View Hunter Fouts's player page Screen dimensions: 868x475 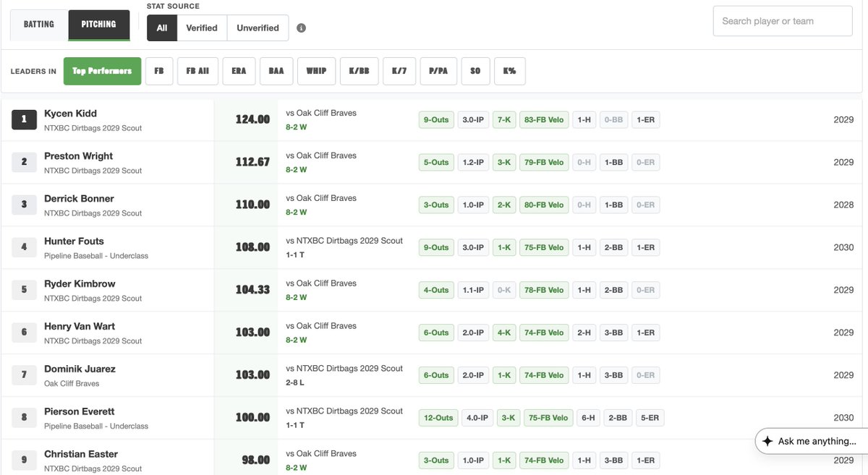pyautogui.click(x=74, y=241)
